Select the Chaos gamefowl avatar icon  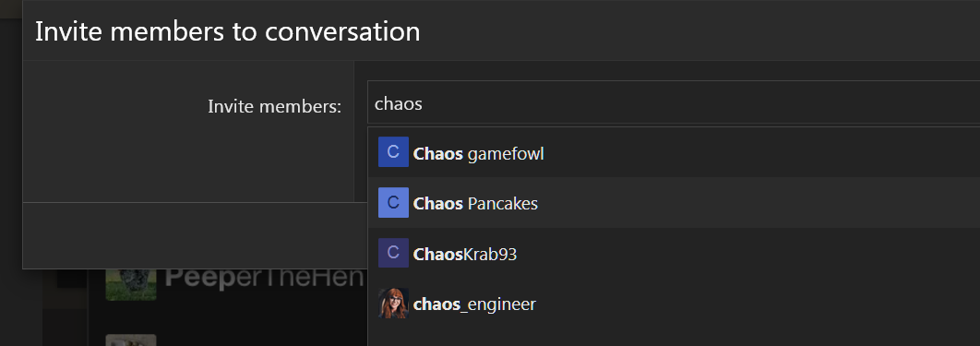[393, 151]
